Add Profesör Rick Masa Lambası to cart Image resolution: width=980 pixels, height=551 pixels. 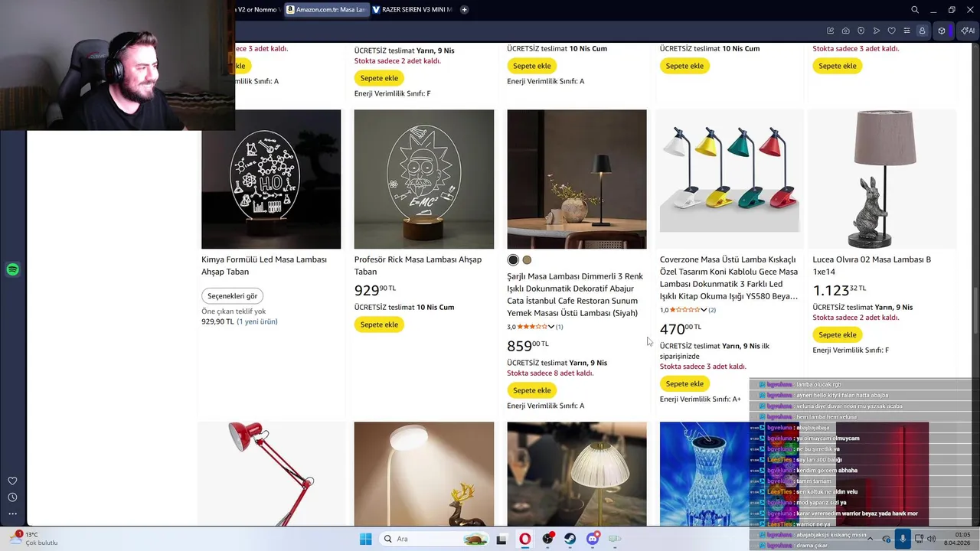click(379, 324)
